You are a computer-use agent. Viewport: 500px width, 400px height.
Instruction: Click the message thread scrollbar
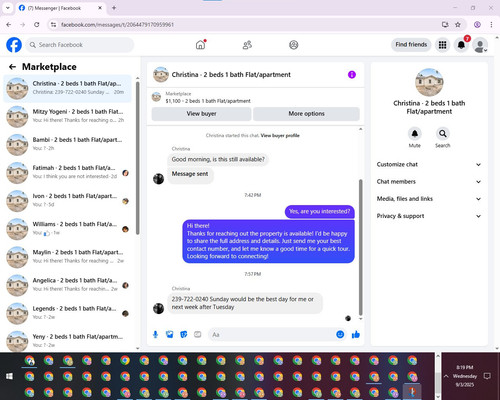pyautogui.click(x=360, y=247)
